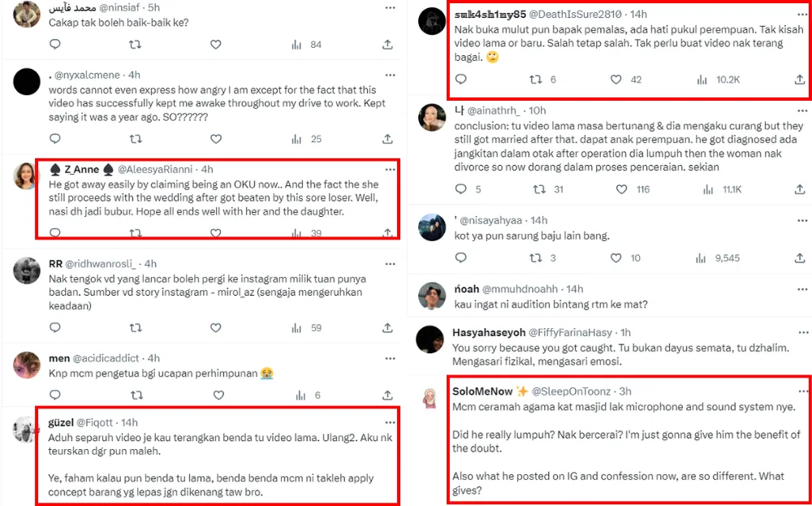Retweet the @ainathrh_ conclusion tweet
812x506 pixels.
[x=536, y=189]
